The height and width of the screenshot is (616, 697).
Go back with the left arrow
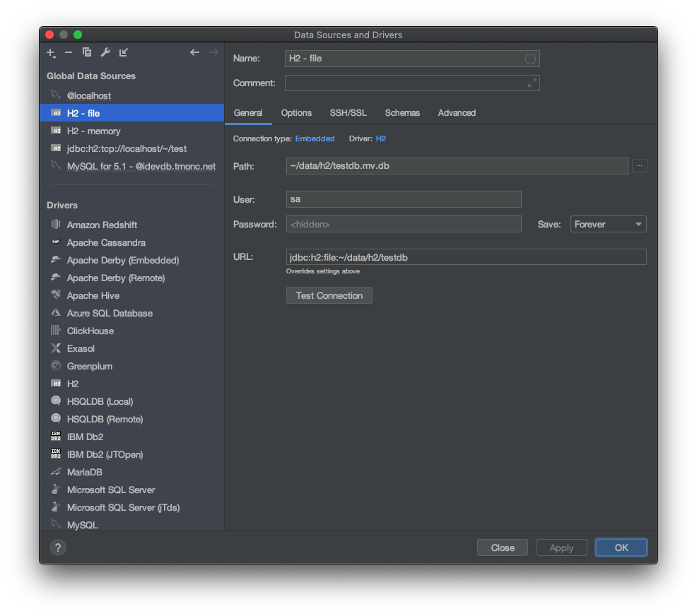point(194,52)
